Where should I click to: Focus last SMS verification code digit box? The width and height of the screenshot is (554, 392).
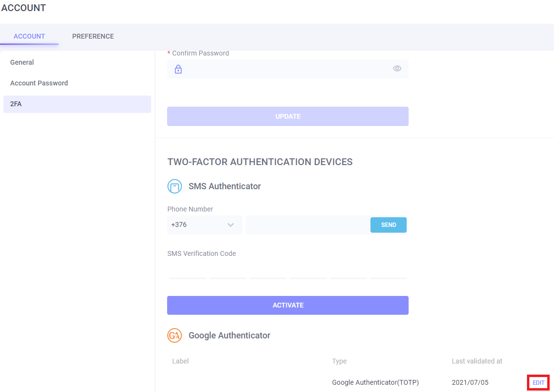pyautogui.click(x=389, y=271)
